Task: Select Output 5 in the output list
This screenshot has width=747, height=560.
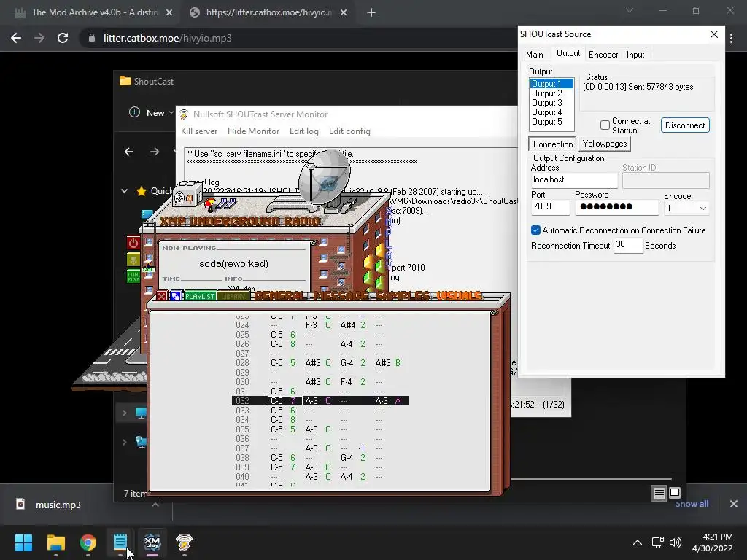Action: click(x=551, y=122)
